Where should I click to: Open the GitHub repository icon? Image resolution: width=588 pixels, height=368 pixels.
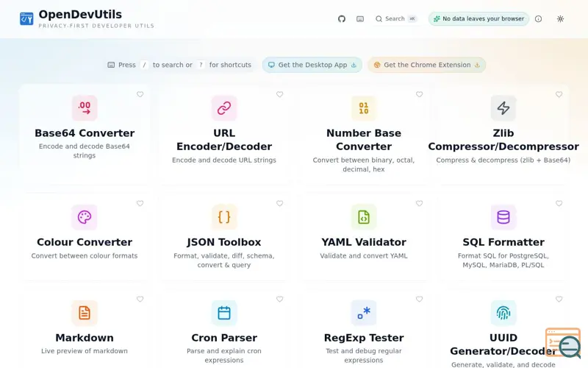click(x=341, y=19)
